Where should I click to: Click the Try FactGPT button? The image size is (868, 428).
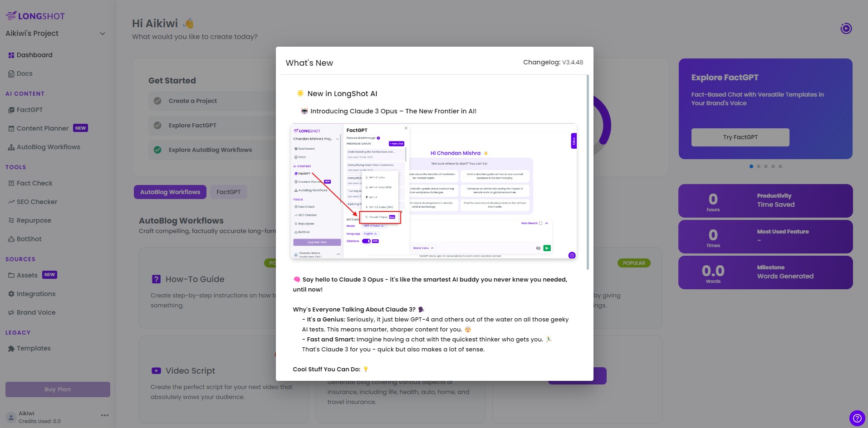740,137
